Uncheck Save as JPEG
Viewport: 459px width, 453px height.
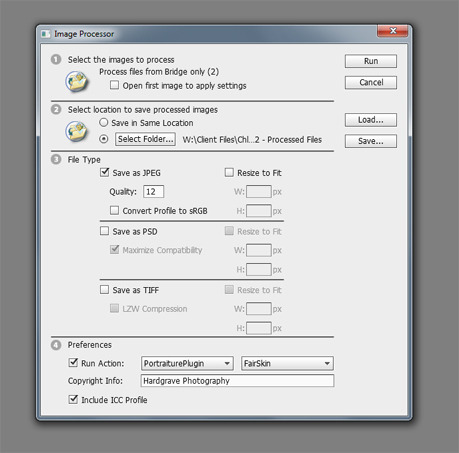(105, 172)
